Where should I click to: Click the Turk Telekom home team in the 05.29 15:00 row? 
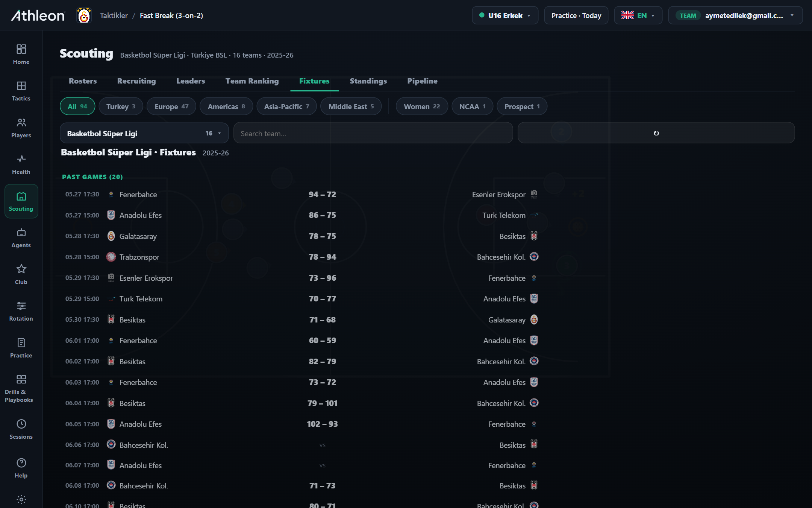(x=141, y=299)
